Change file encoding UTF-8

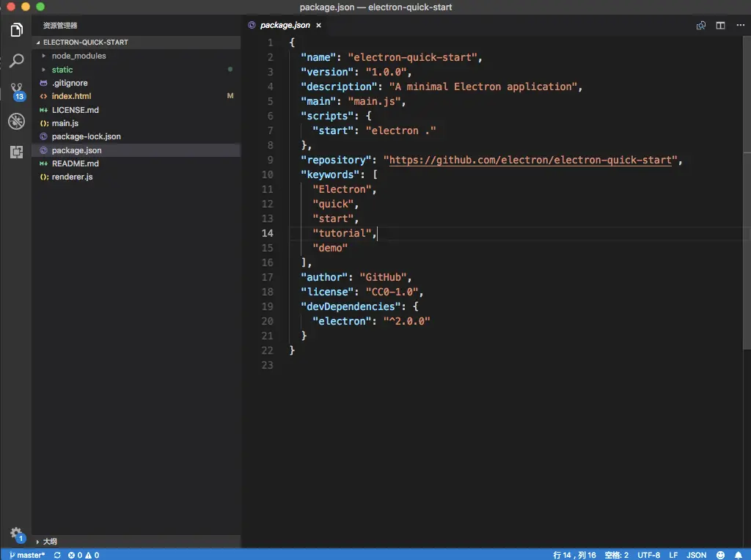point(648,555)
